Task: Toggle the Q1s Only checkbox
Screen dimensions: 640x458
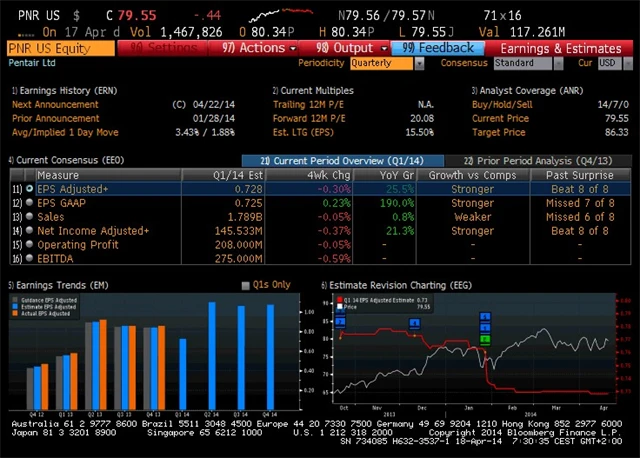Action: [x=245, y=285]
